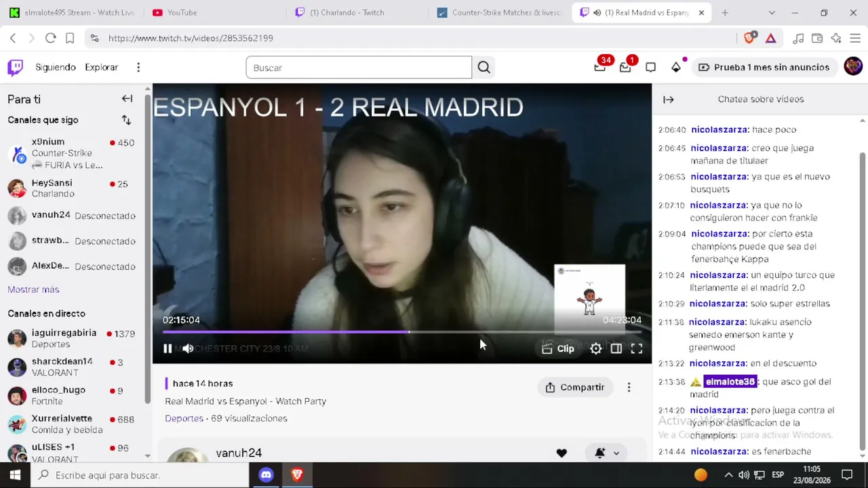Open the Prime loot icon with 34 badge
Image resolution: width=868 pixels, height=488 pixels.
pos(600,66)
